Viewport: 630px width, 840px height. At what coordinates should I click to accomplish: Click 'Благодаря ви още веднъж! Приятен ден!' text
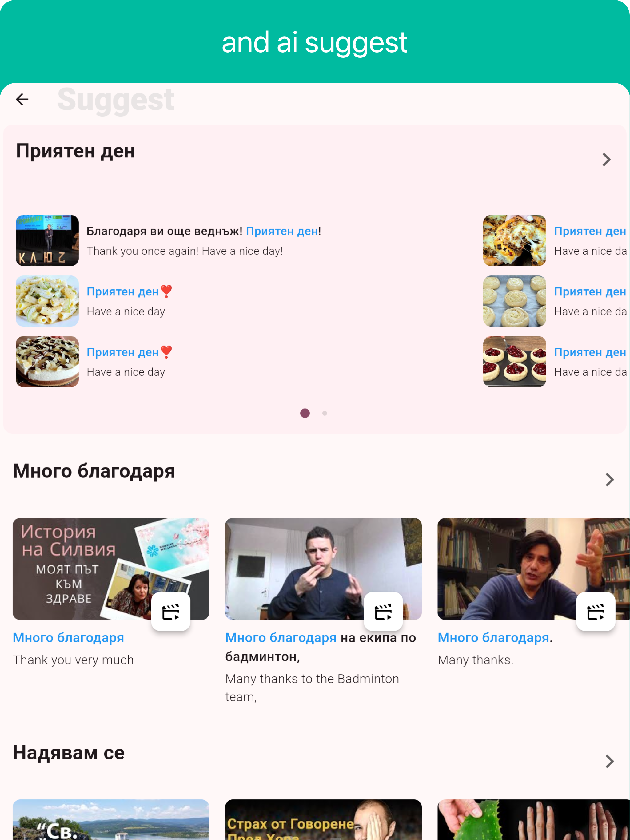pos(204,231)
